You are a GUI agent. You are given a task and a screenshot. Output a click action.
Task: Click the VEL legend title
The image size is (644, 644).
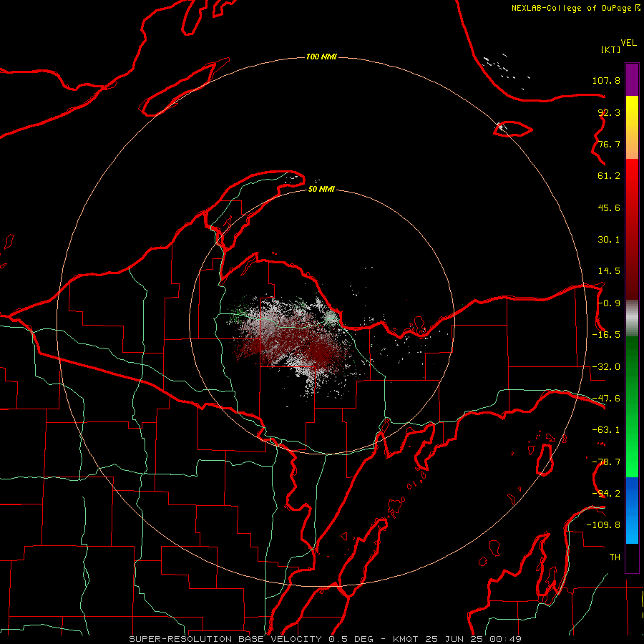(628, 43)
